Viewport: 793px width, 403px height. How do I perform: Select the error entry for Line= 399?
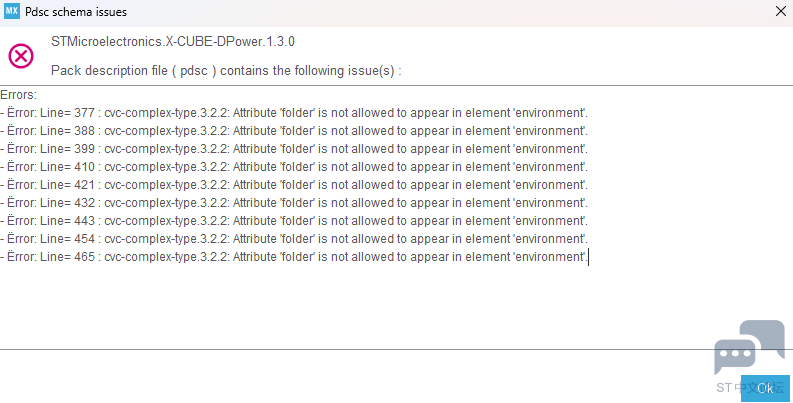pyautogui.click(x=294, y=149)
